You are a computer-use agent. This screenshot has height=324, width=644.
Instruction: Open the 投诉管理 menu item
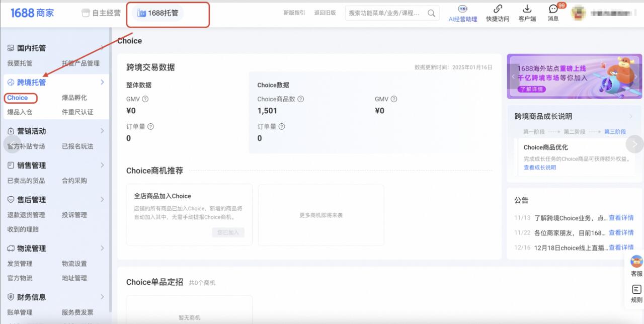tap(74, 215)
